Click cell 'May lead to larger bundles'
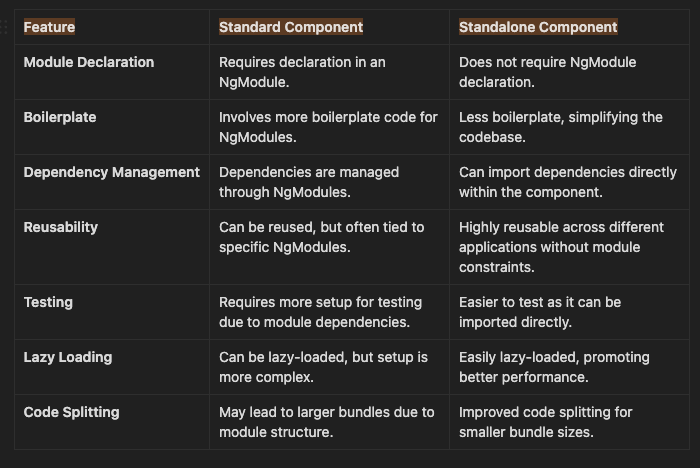700x468 pixels. pyautogui.click(x=329, y=422)
